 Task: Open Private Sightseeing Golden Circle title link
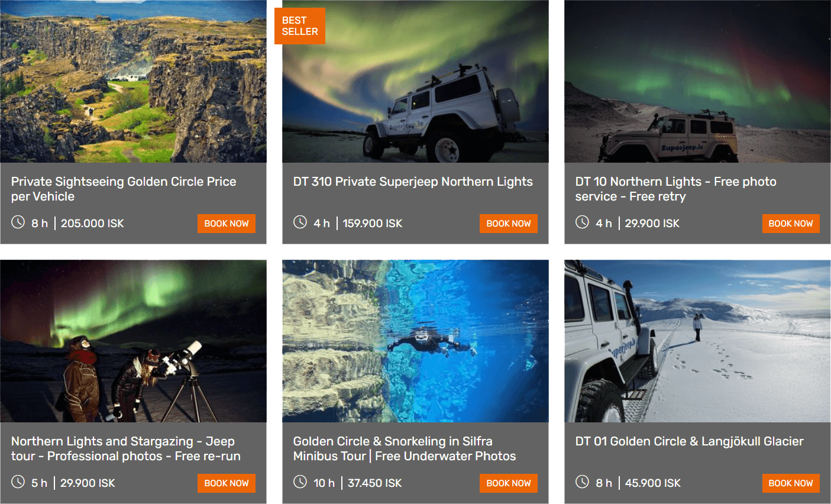(124, 189)
